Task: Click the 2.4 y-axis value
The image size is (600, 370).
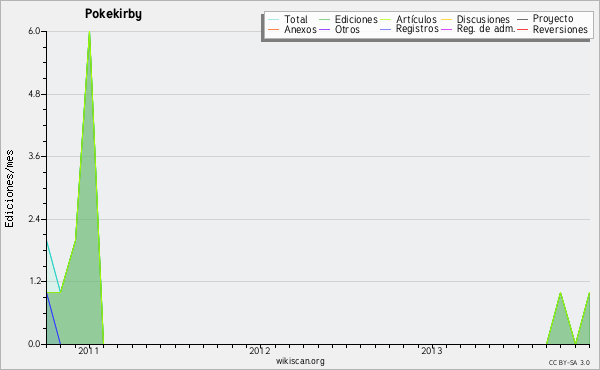Action: point(34,219)
